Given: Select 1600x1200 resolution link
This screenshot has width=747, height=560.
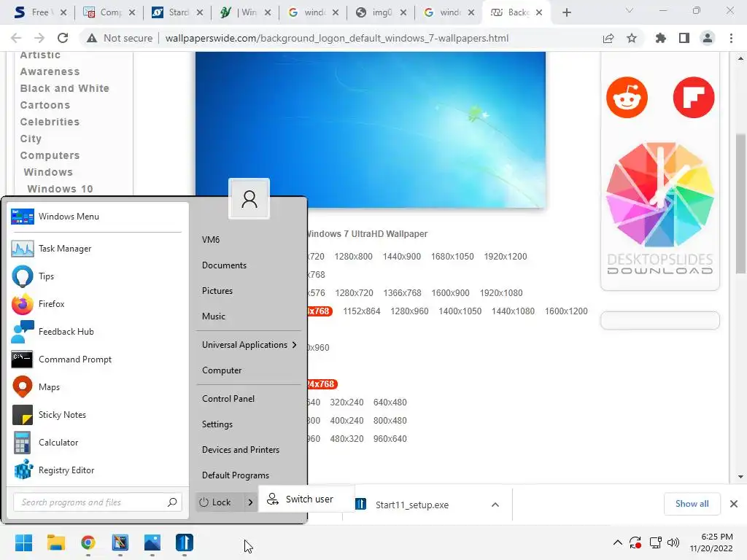Looking at the screenshot, I should [566, 311].
